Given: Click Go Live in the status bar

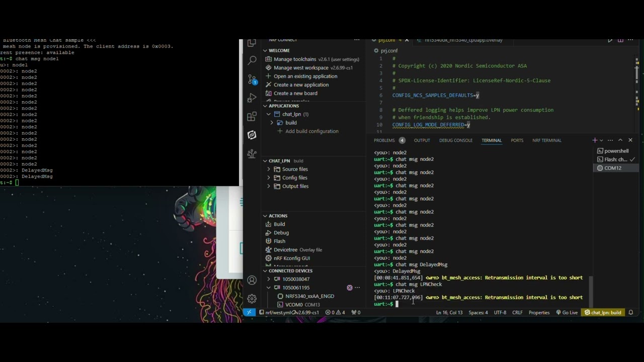Looking at the screenshot, I should click(567, 312).
